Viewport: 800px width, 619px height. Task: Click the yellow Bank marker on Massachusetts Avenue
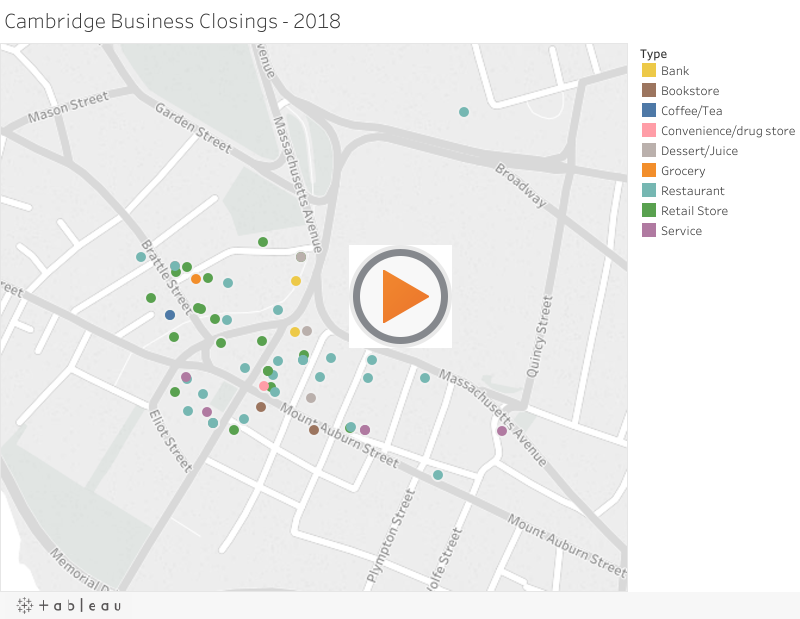pos(295,280)
